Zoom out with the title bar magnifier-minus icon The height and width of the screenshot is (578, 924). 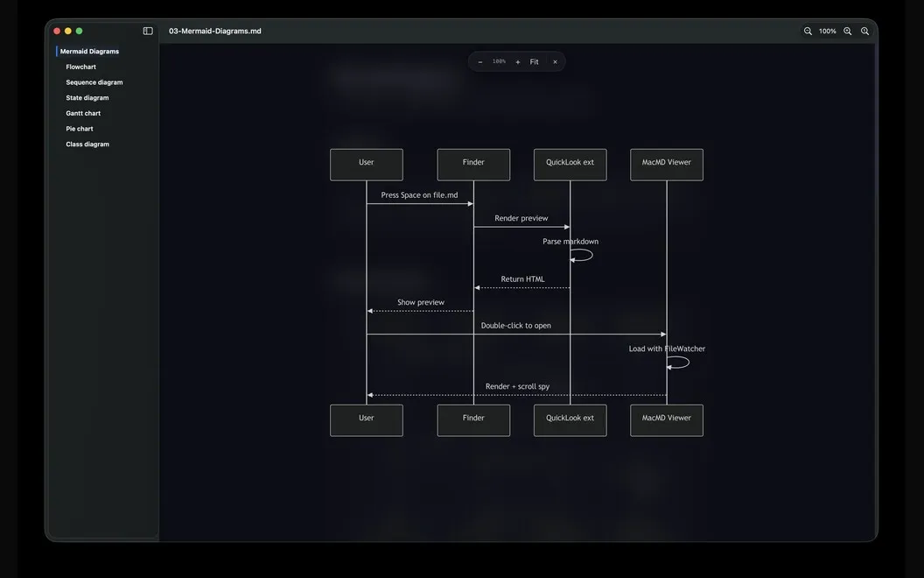[x=808, y=32]
